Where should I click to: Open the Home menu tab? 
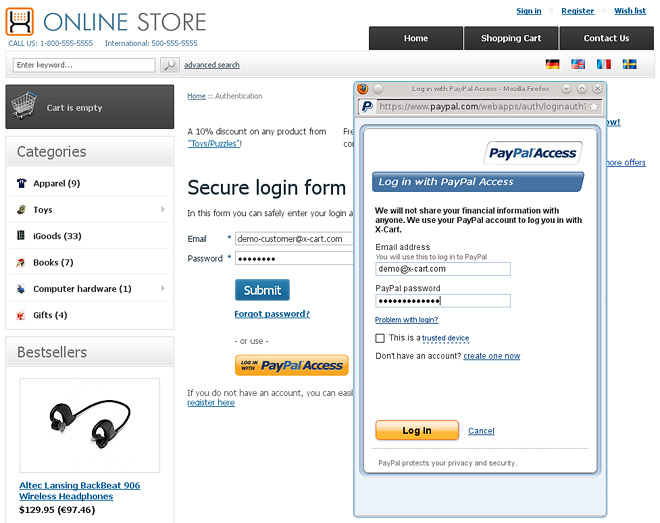point(416,38)
